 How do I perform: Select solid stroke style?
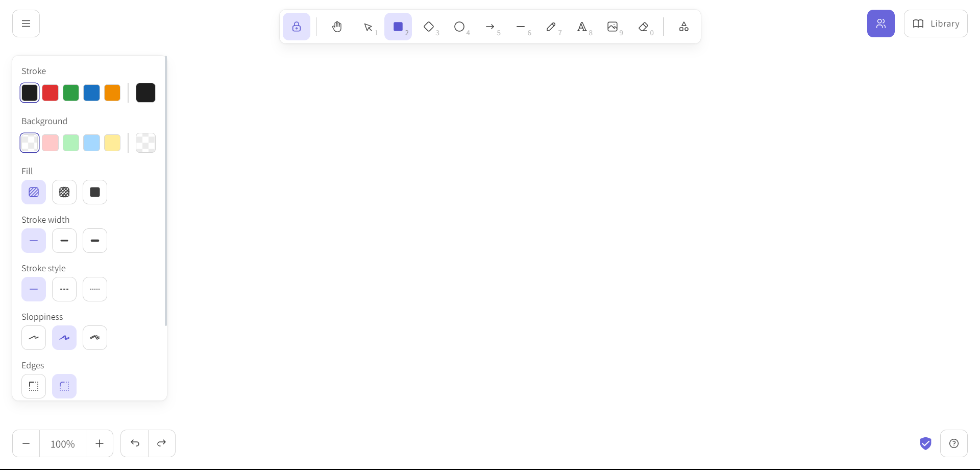tap(34, 289)
